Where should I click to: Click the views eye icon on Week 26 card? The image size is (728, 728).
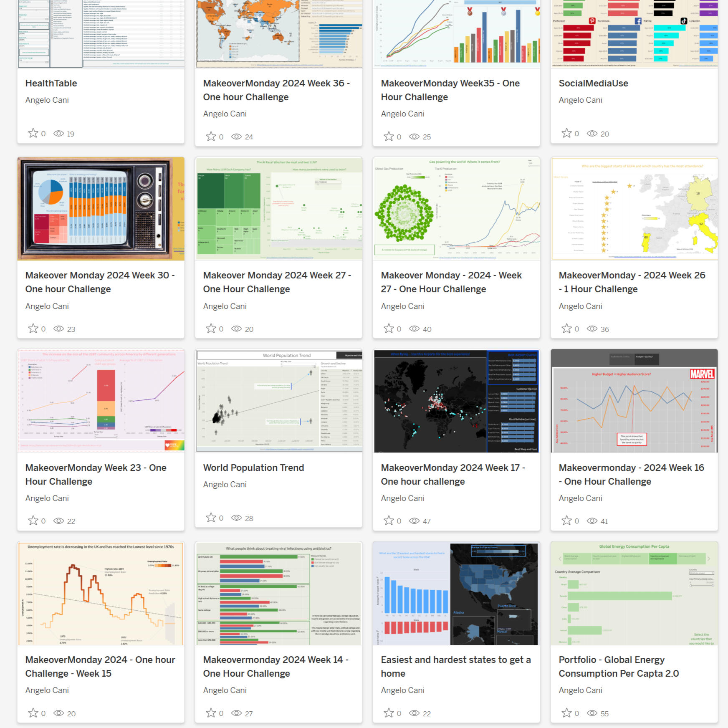click(592, 329)
